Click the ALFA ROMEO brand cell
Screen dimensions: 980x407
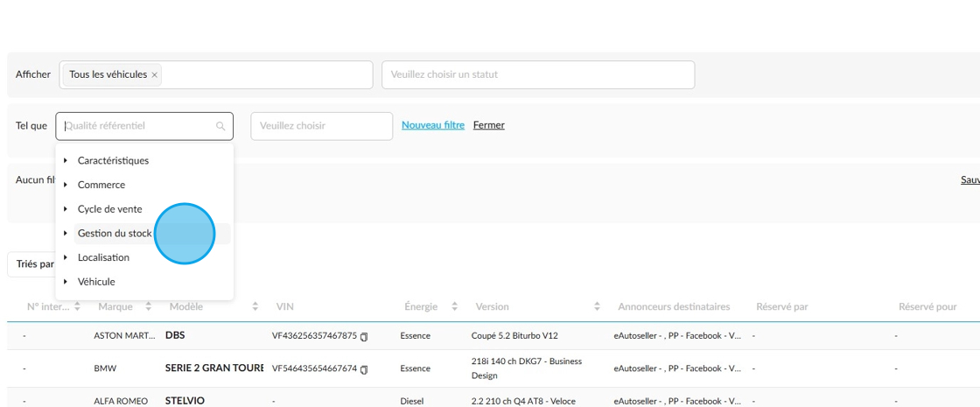click(x=121, y=402)
